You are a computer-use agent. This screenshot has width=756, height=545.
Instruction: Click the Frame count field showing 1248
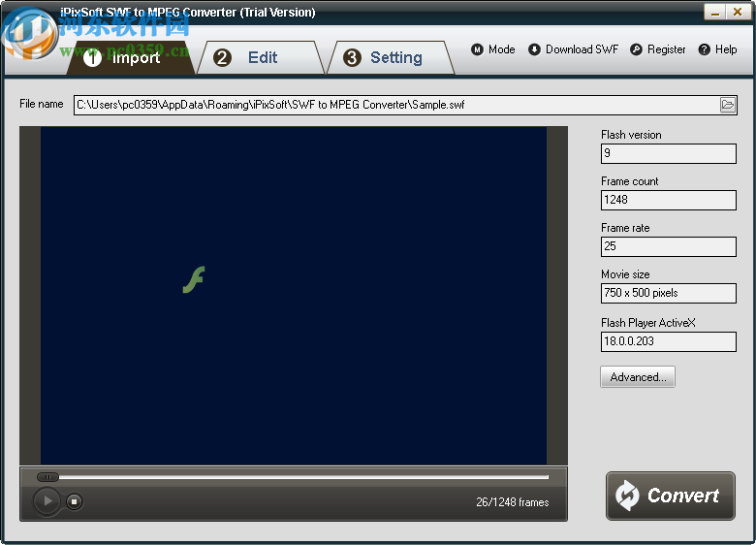tap(668, 200)
